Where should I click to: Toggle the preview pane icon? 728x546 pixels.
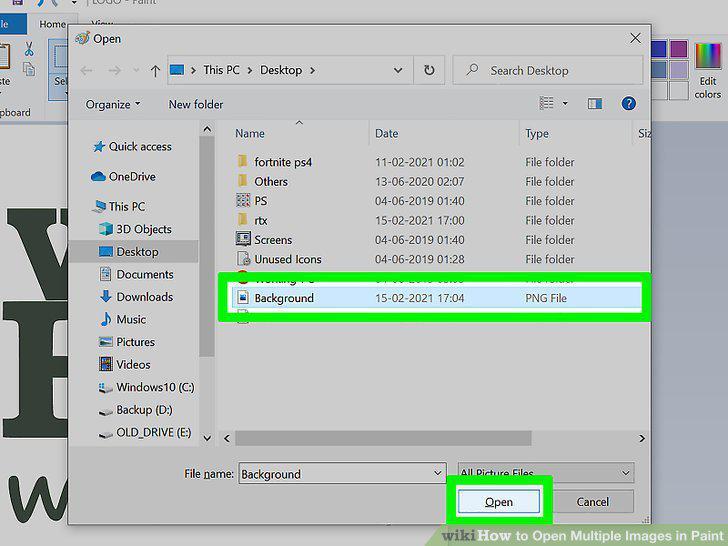tap(595, 103)
